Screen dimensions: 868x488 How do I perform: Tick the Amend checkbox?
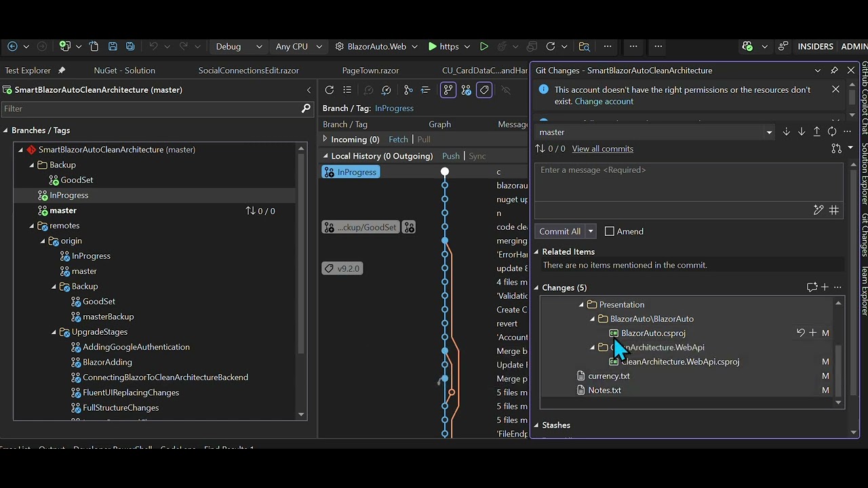pyautogui.click(x=609, y=231)
